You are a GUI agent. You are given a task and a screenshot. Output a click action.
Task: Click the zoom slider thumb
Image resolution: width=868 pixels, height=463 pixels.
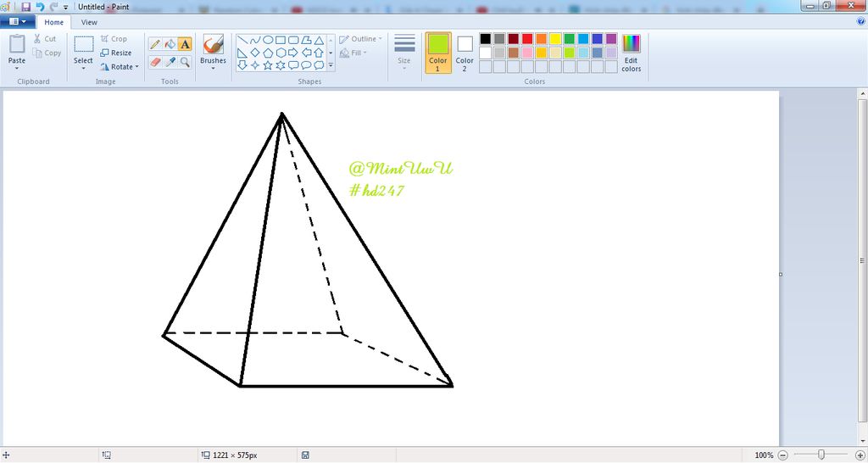pyautogui.click(x=821, y=455)
